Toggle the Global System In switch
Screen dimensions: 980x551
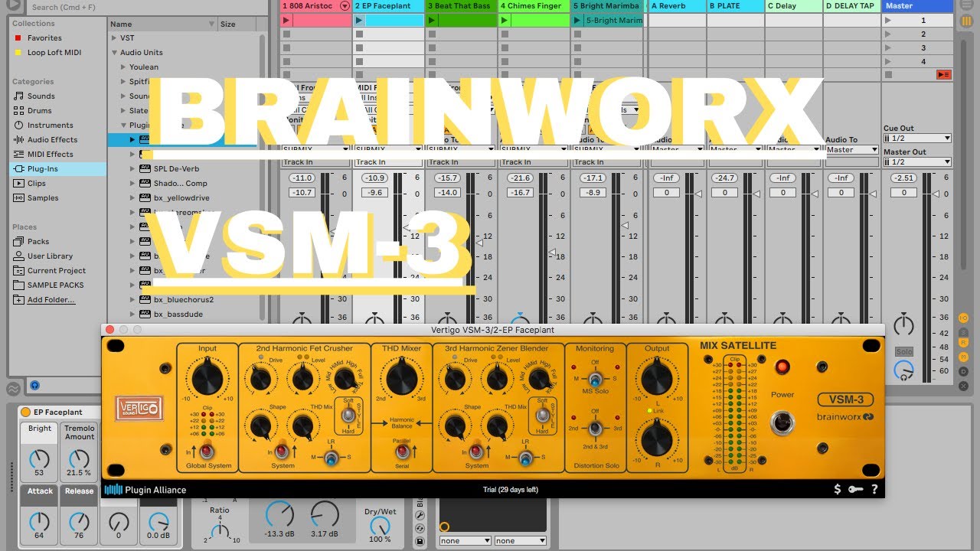pyautogui.click(x=205, y=452)
